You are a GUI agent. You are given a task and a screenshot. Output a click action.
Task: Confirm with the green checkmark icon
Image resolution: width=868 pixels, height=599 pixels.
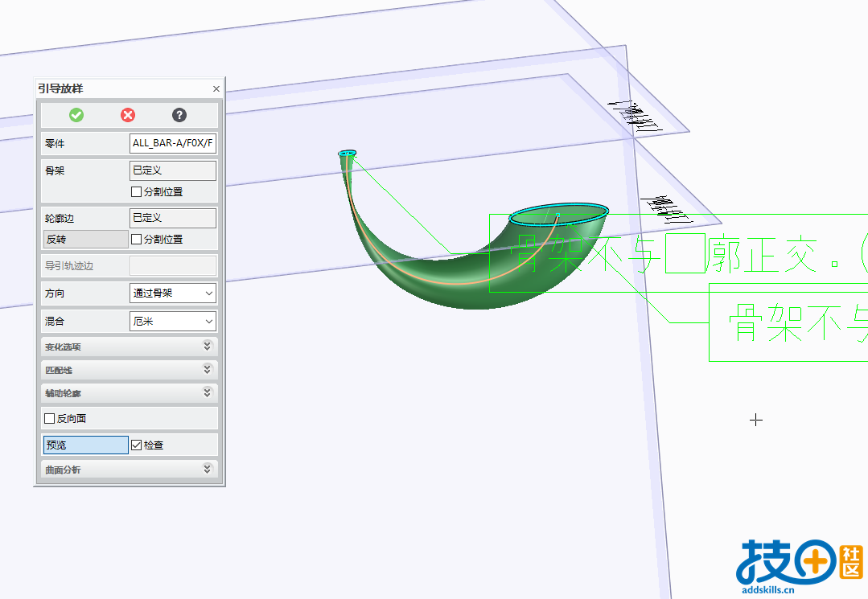pos(76,115)
